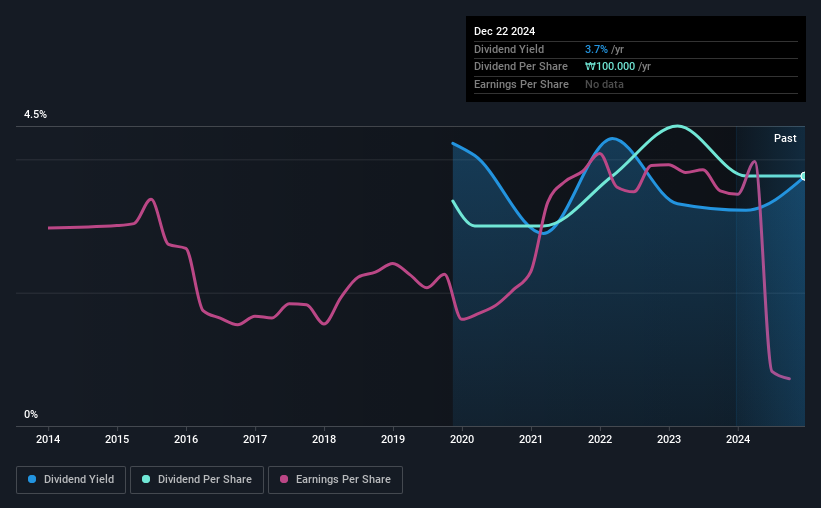Click the 2016 x-axis label
Screen dimensions: 821x508
coord(186,439)
